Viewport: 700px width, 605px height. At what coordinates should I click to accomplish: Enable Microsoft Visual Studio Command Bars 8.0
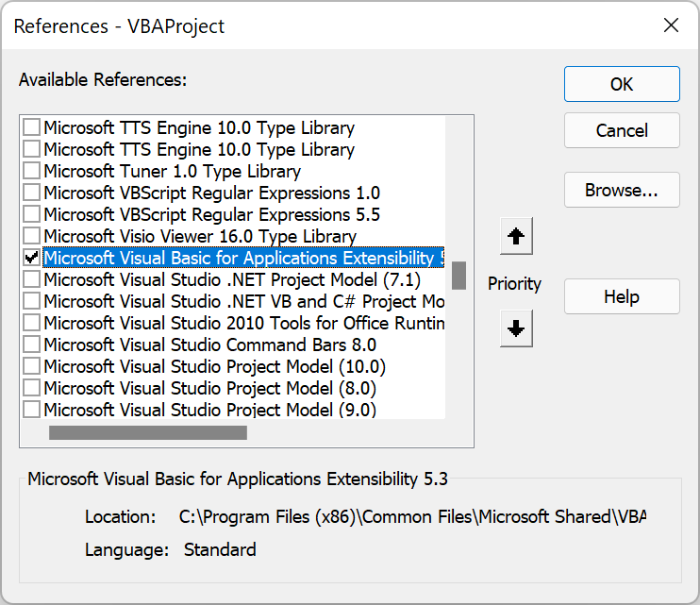[x=32, y=345]
